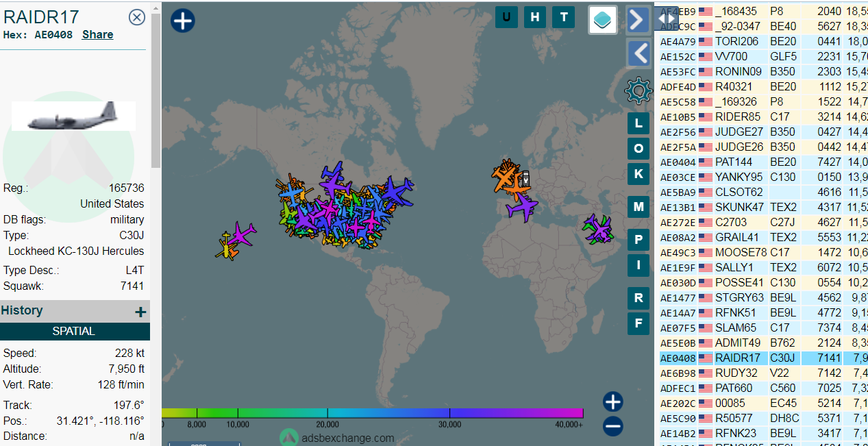Expand the History section with plus
Viewport: 868px width, 446px height.
click(140, 312)
